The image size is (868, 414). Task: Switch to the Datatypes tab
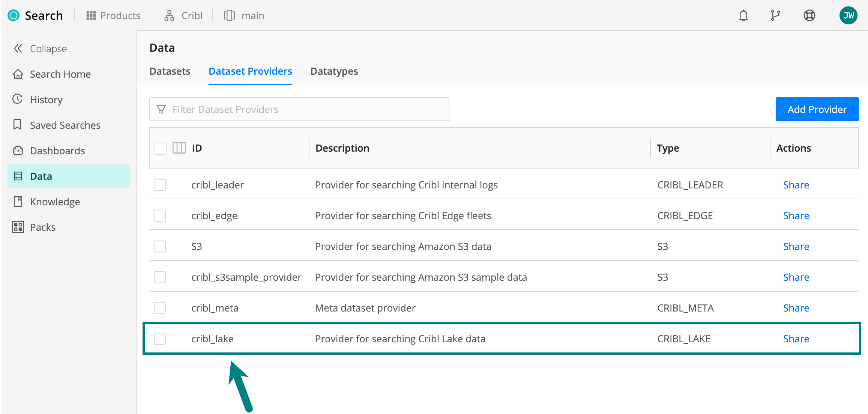click(334, 71)
